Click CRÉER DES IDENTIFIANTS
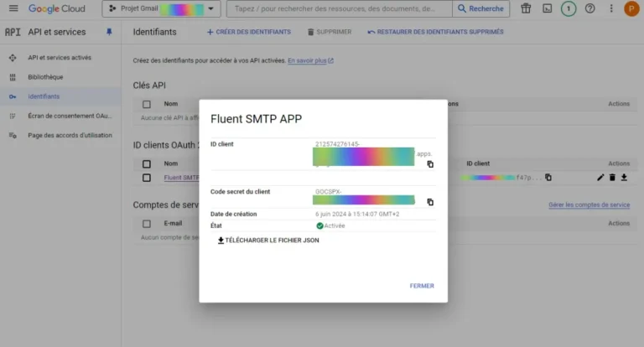The height and width of the screenshot is (347, 644). [x=248, y=32]
